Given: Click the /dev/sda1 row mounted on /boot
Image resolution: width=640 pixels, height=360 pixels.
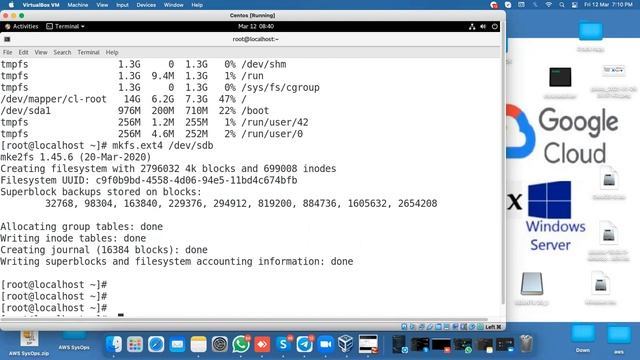Looking at the screenshot, I should click(x=135, y=110).
